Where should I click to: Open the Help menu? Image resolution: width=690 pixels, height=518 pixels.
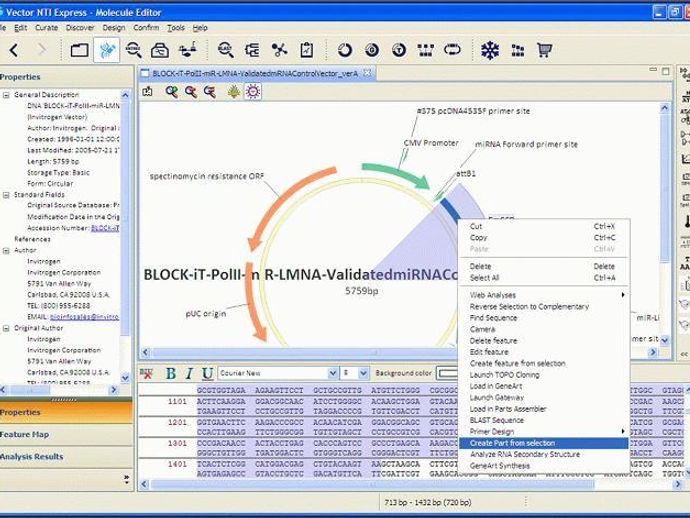(x=200, y=28)
